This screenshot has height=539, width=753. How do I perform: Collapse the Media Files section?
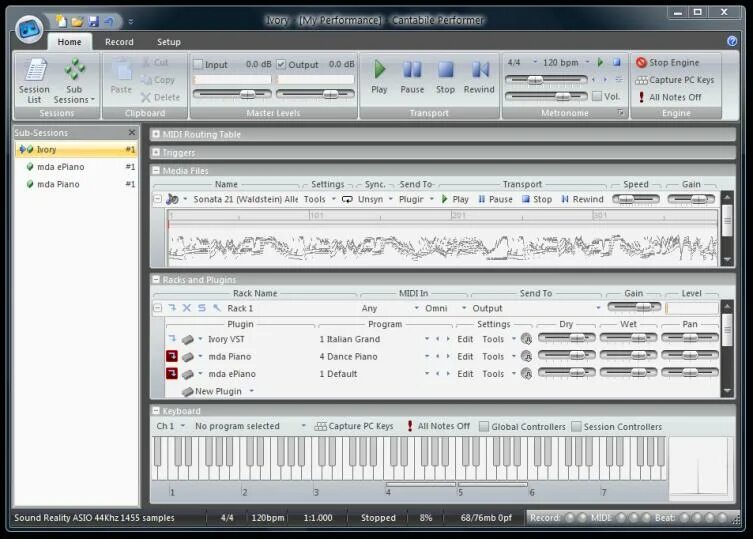click(156, 170)
